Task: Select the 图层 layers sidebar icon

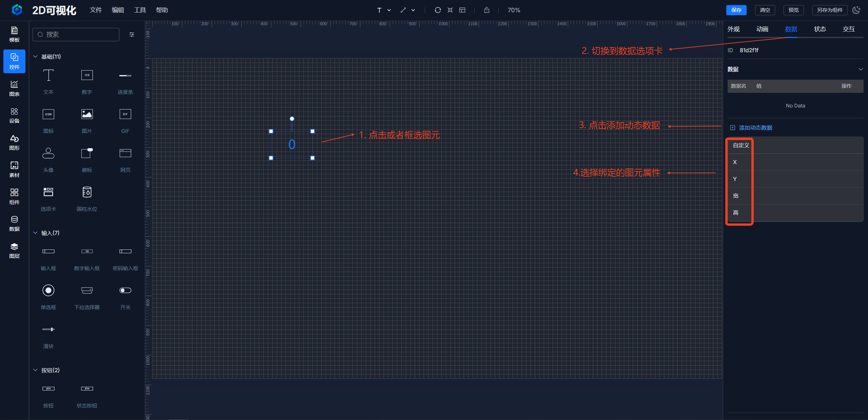Action: coord(14,250)
